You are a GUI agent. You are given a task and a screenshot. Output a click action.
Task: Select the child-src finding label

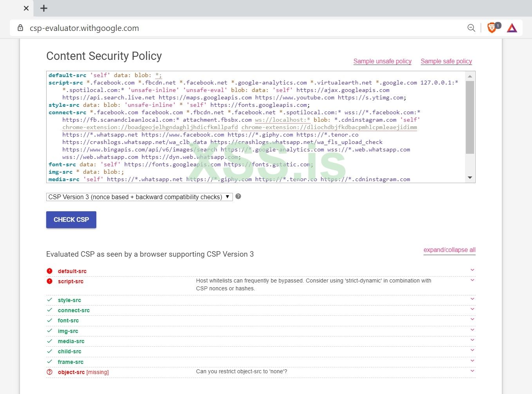(69, 351)
